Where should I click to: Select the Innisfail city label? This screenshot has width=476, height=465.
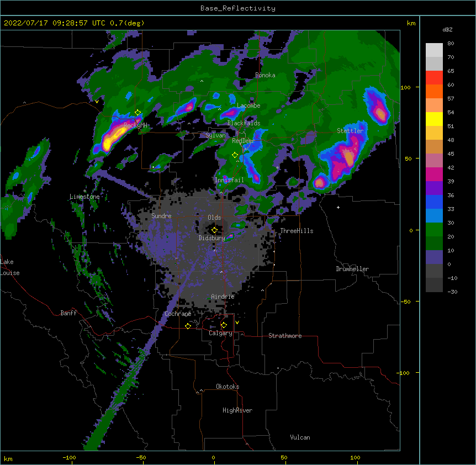click(229, 180)
